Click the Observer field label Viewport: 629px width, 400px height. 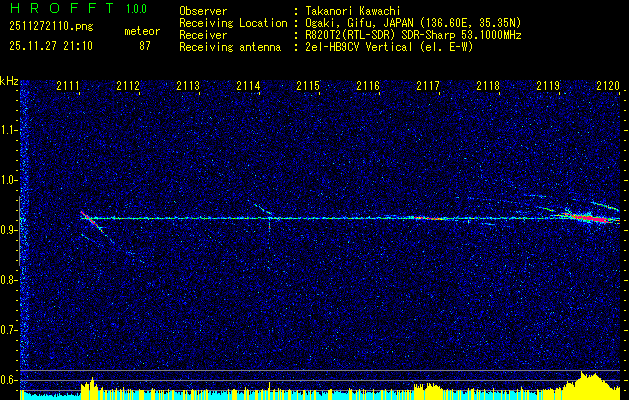point(203,11)
